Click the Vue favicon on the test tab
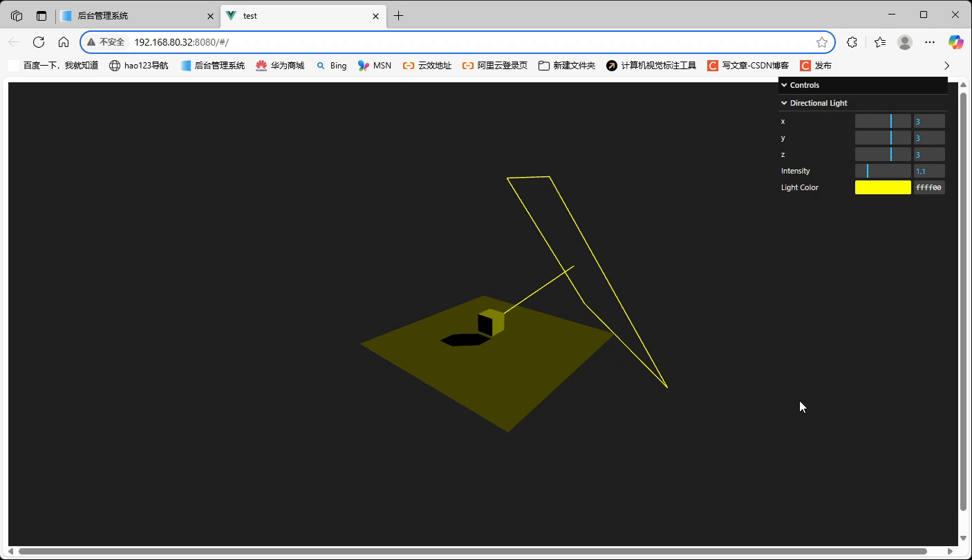The image size is (972, 560). point(230,15)
